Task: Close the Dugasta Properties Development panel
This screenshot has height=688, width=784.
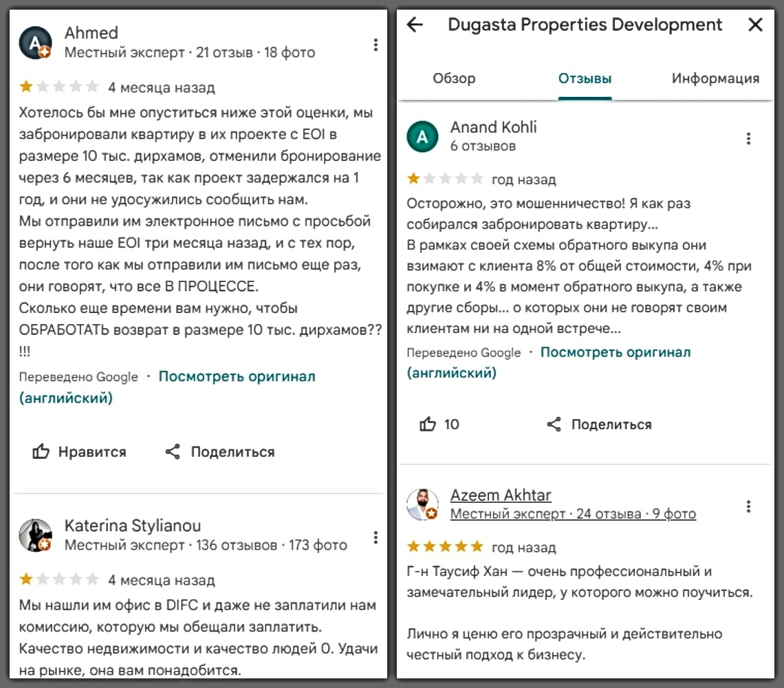Action: coord(755,25)
